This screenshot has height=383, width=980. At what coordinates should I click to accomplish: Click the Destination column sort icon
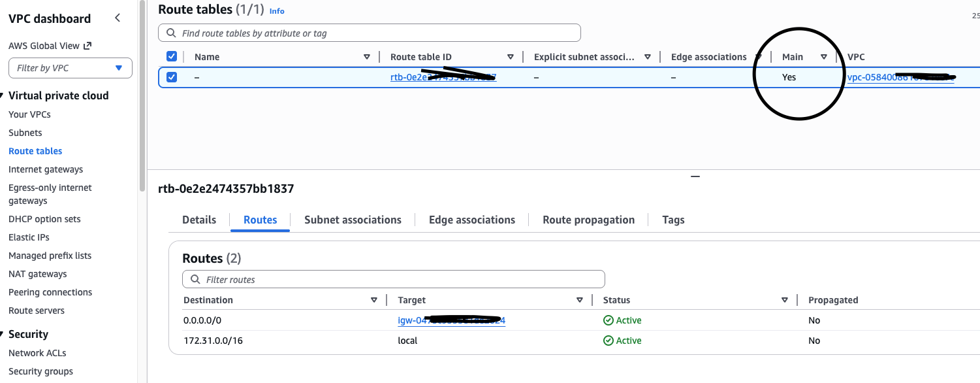[x=374, y=300]
